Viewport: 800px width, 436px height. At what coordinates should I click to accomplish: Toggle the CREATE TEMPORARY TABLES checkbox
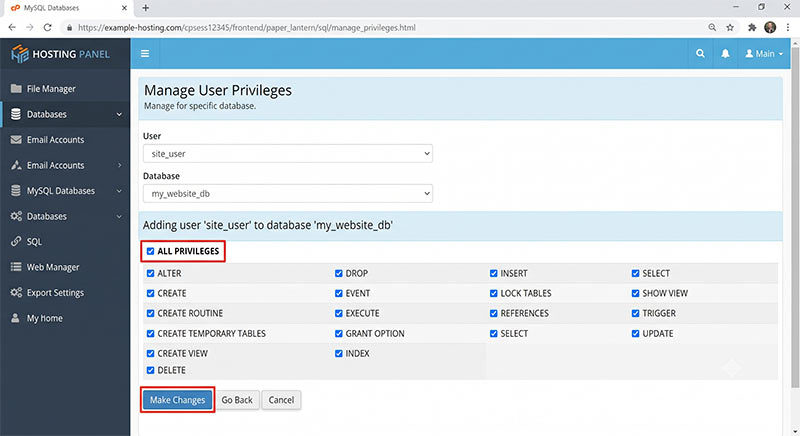[x=151, y=334]
